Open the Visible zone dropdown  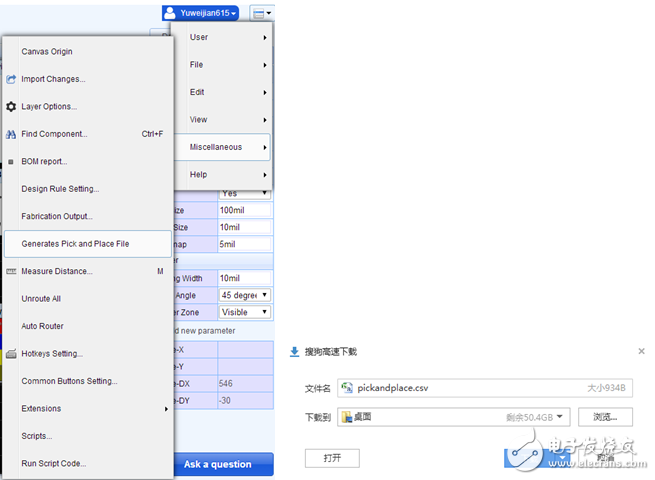coord(245,312)
